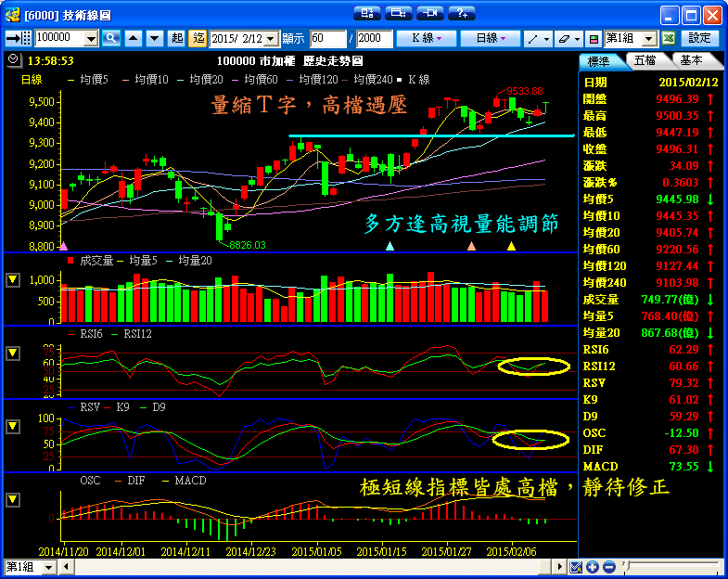Collapse the volume indicator panel
Screen dimensions: 728x579
pyautogui.click(x=13, y=279)
